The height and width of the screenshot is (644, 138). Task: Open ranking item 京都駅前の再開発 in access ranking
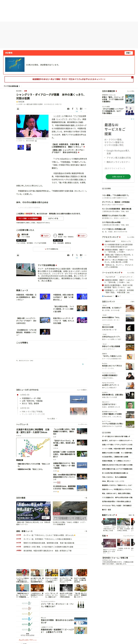click(119, 251)
